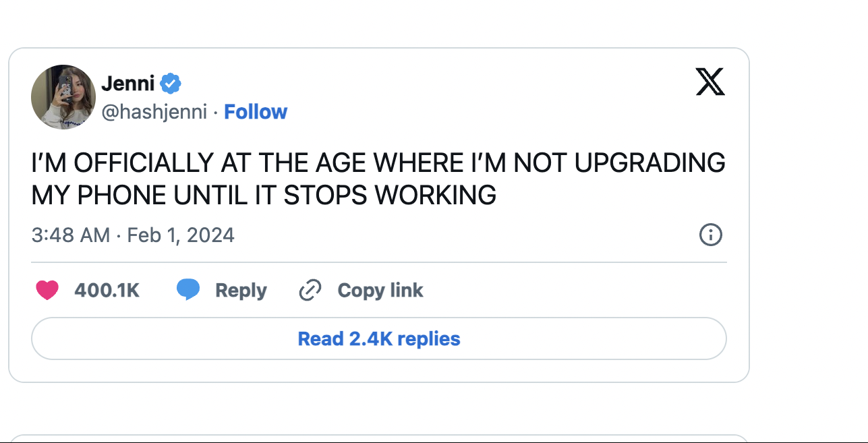Click the display name Jenni
This screenshot has height=443, width=868.
click(128, 84)
